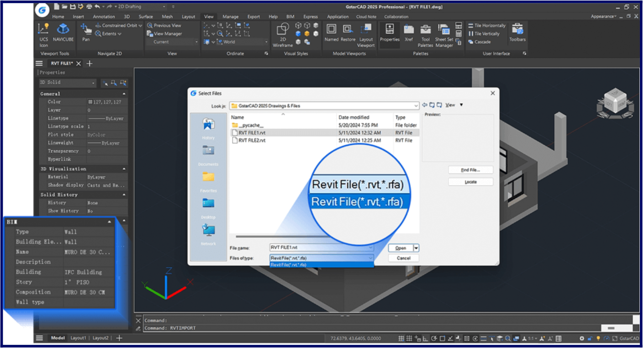The height and width of the screenshot is (348, 644).
Task: Toggle polar tracking in status bar
Action: point(434,338)
